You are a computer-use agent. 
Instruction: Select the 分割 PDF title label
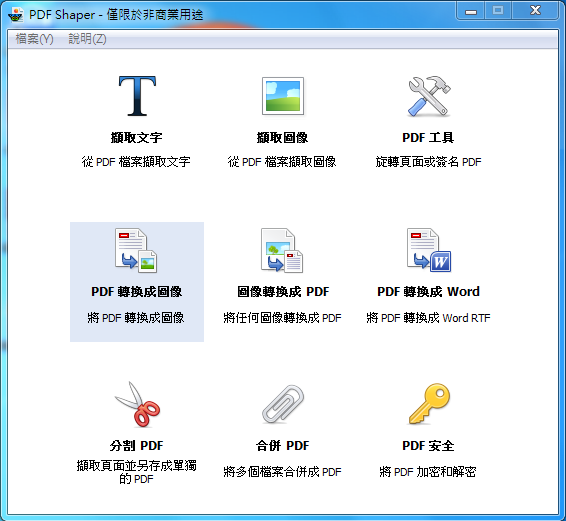coord(136,446)
